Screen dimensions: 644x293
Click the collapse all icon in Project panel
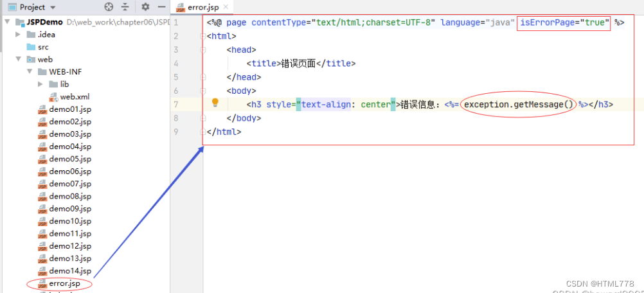[x=125, y=7]
